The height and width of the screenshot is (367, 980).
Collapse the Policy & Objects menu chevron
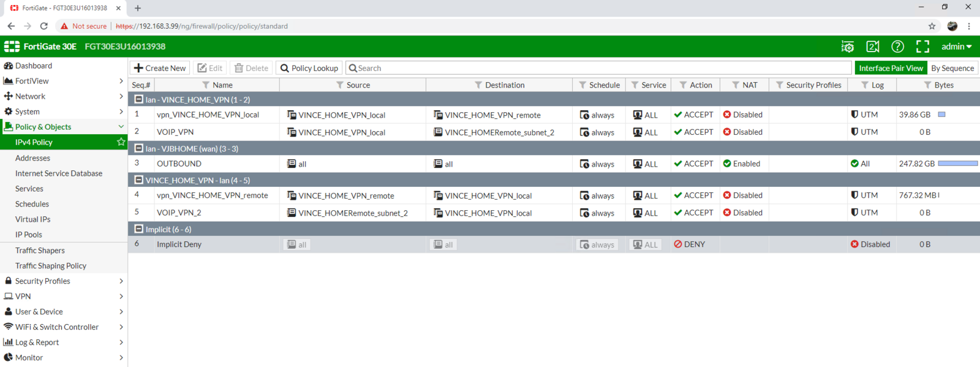(121, 127)
